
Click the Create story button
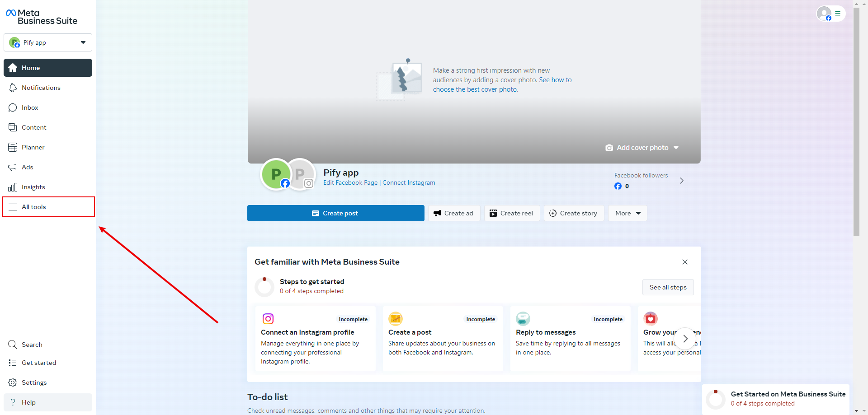coord(574,213)
